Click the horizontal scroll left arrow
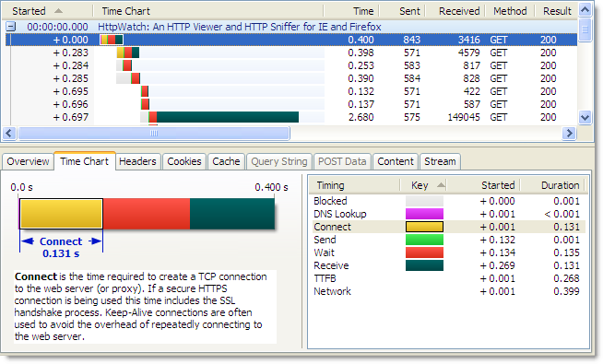Screen dimensions: 603x364 click(x=9, y=134)
